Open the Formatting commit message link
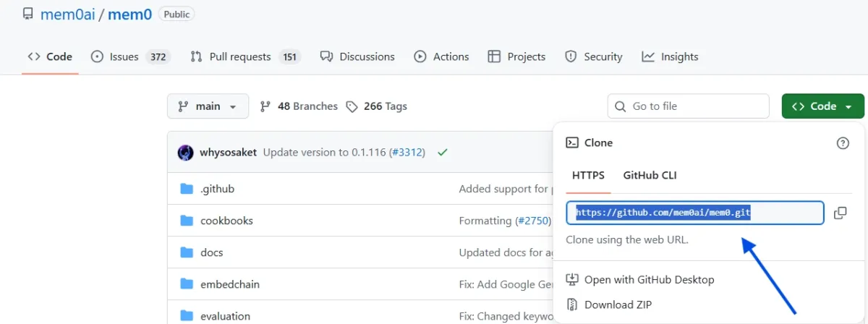Image resolution: width=868 pixels, height=324 pixels. click(485, 221)
